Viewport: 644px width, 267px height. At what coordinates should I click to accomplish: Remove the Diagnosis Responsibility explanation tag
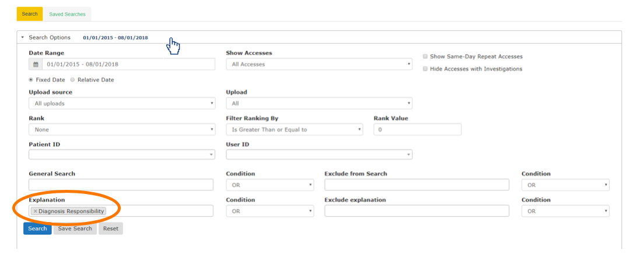[35, 211]
